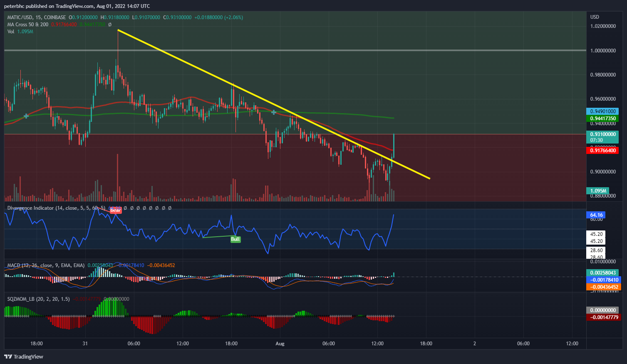Click the MA Cross 50 & 200 legend
Image resolution: width=627 pixels, height=364 pixels.
coord(28,25)
